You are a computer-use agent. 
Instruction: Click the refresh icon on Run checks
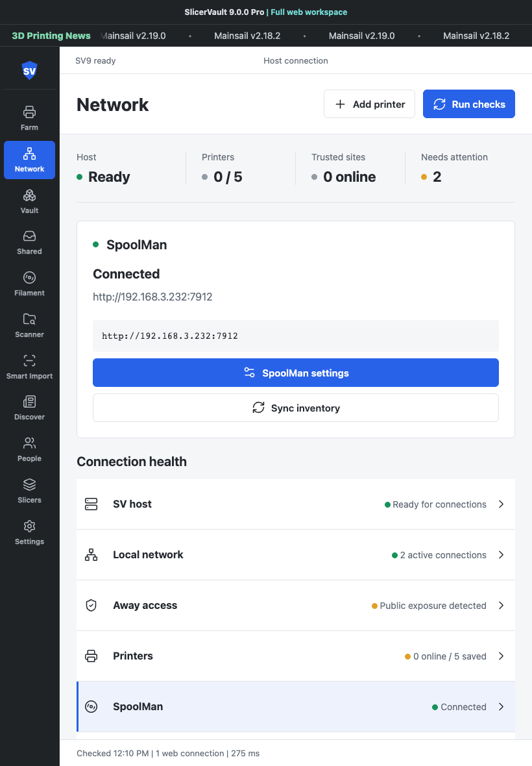[x=439, y=104]
